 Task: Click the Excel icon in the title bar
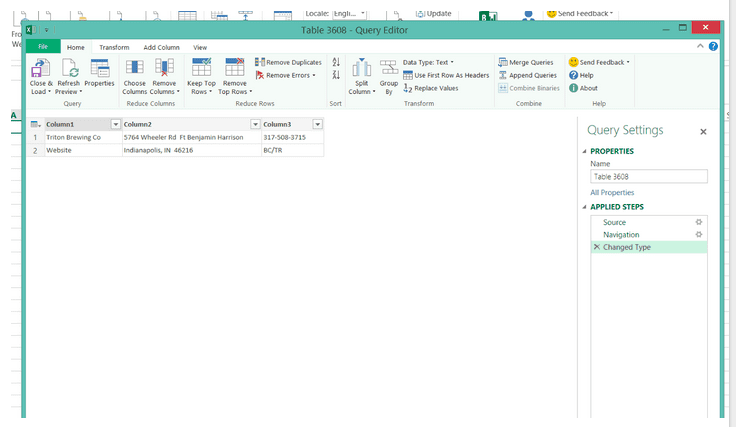(x=30, y=30)
